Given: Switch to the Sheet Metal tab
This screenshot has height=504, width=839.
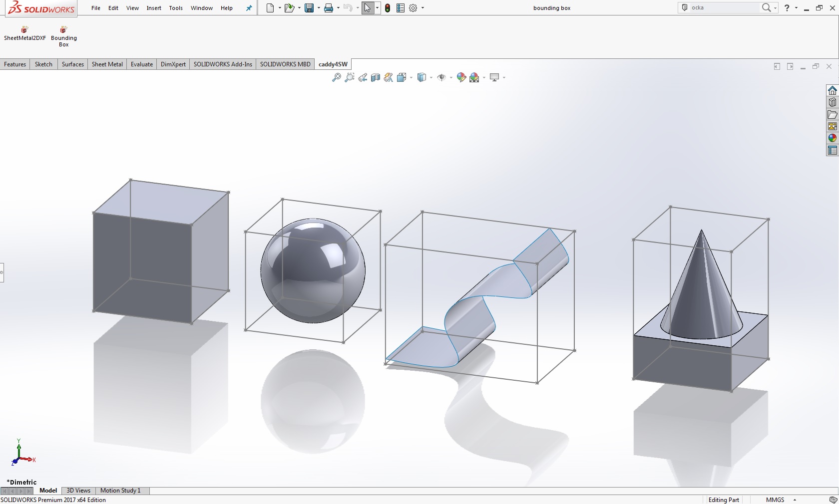Looking at the screenshot, I should [107, 64].
